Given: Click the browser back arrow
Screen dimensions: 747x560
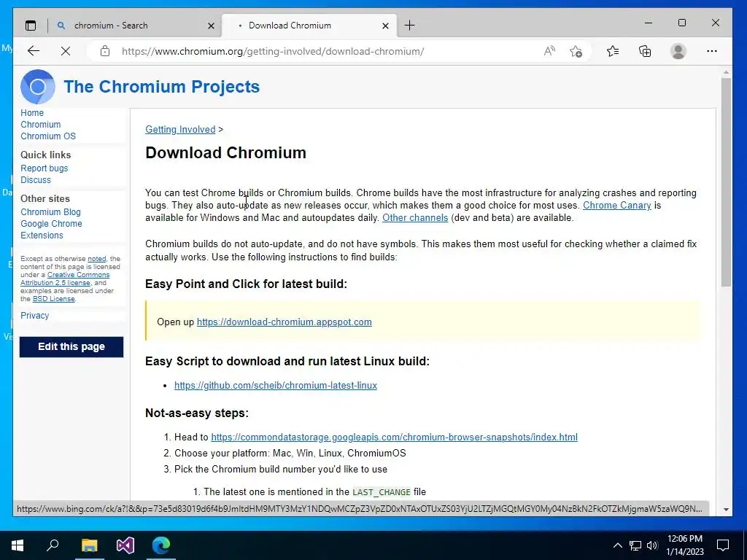Looking at the screenshot, I should (x=34, y=51).
